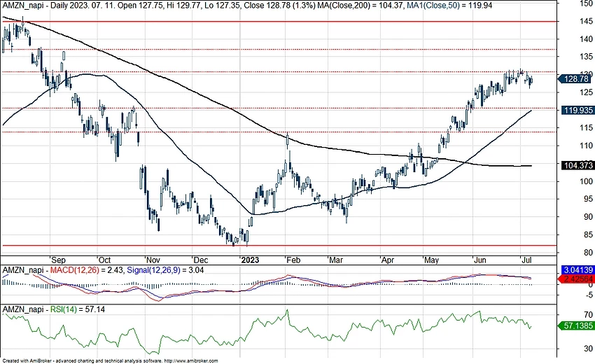Click the 145 price axis label
595x364 pixels.
point(587,22)
